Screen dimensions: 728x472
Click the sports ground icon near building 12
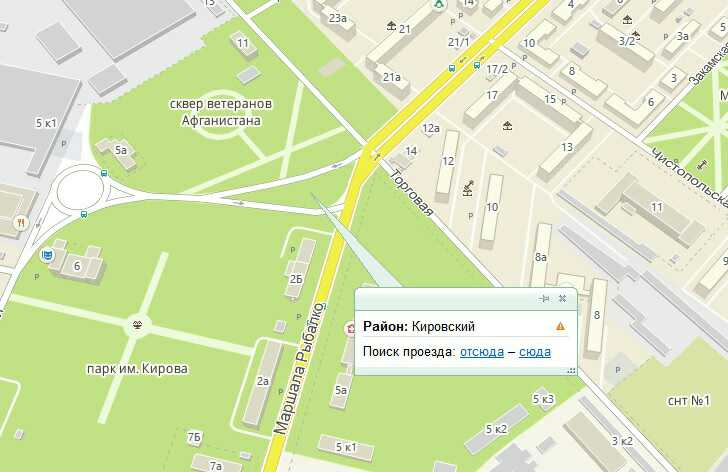tap(468, 188)
